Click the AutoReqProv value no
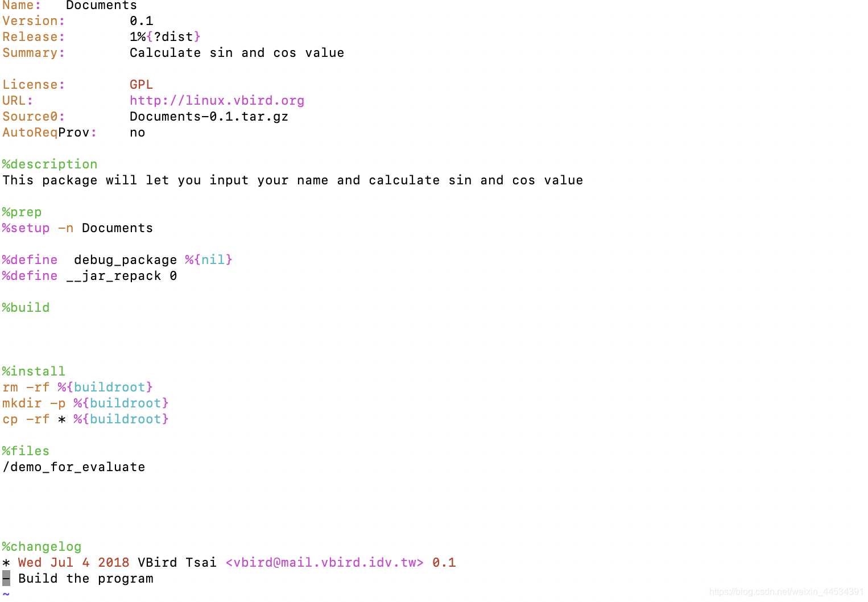This screenshot has height=602, width=868. (x=137, y=133)
